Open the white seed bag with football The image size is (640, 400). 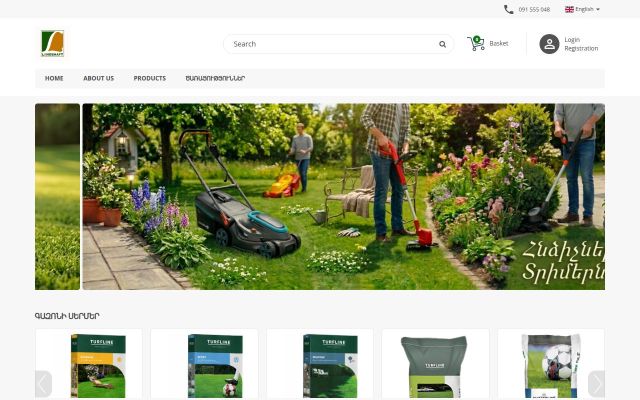551,364
